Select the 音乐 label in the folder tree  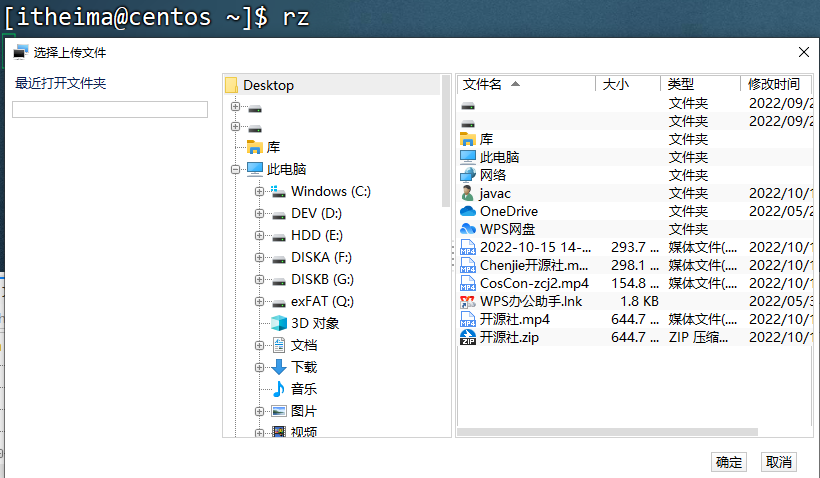click(304, 389)
